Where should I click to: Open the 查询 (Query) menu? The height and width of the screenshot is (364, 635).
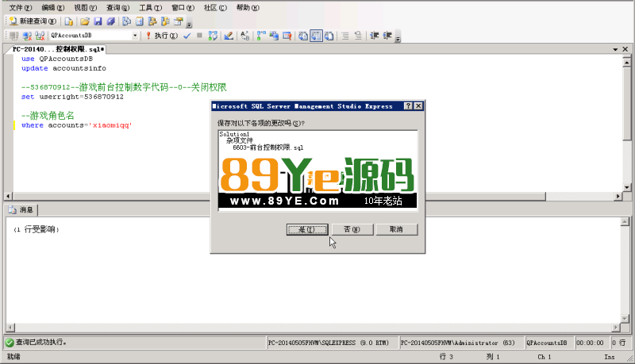point(117,8)
